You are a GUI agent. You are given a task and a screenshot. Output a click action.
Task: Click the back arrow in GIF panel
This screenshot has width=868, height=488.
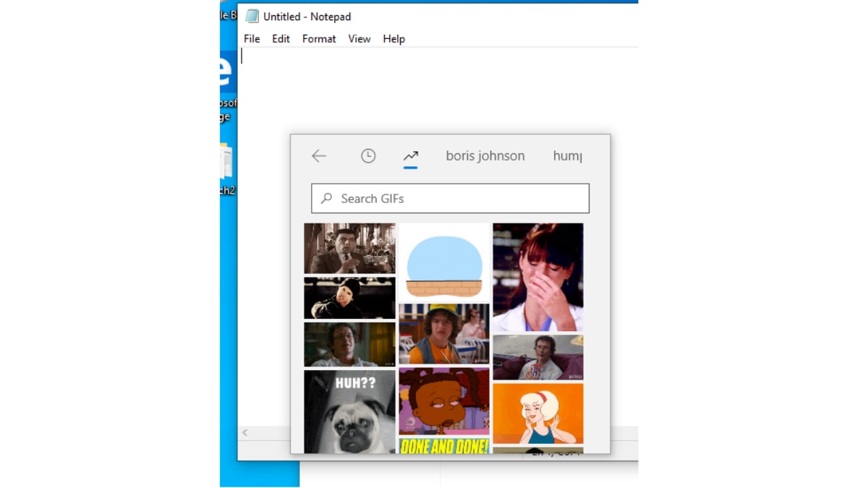click(319, 156)
